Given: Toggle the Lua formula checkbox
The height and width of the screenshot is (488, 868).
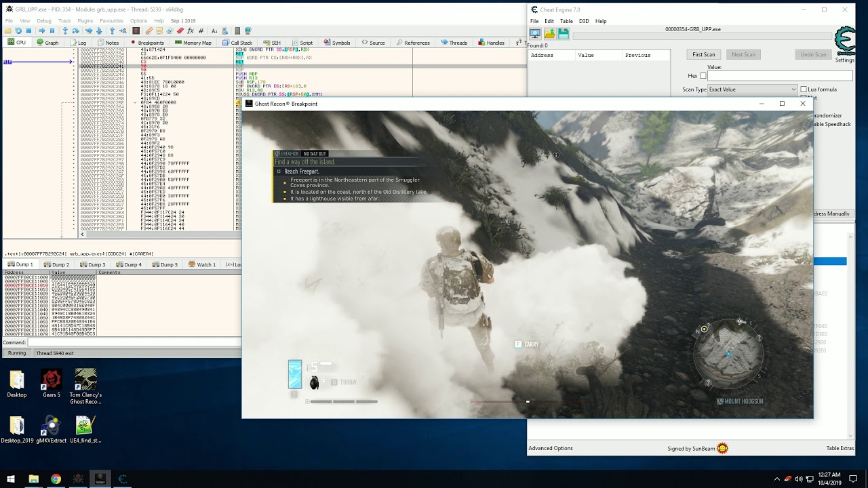Looking at the screenshot, I should click(804, 89).
